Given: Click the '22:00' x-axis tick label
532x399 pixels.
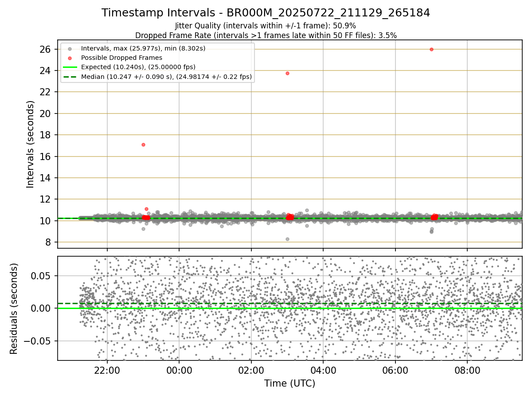Looking at the screenshot, I should pyautogui.click(x=107, y=371).
